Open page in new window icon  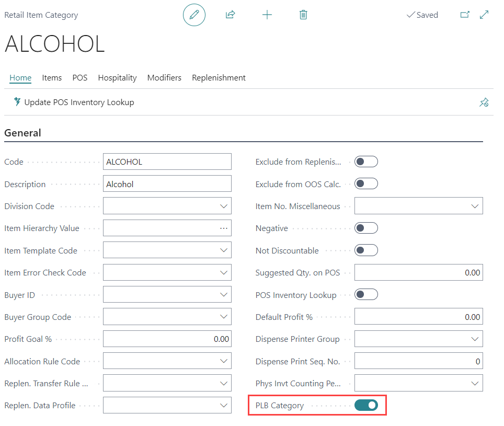[464, 15]
